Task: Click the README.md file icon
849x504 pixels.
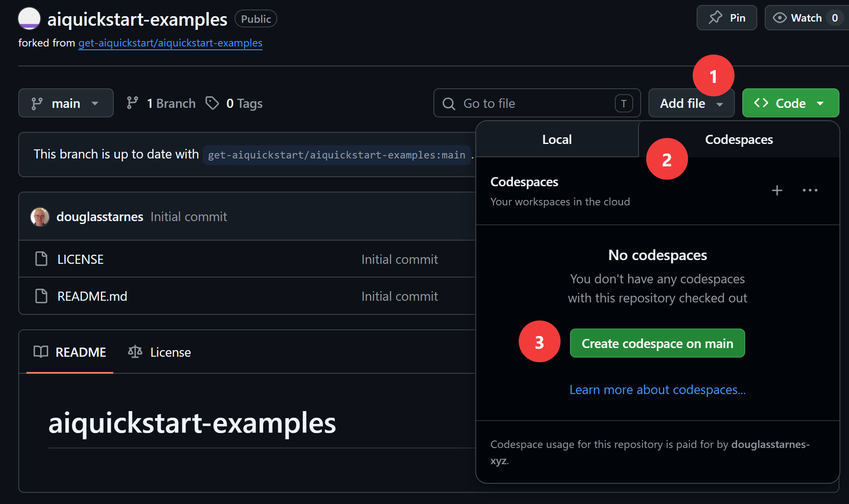Action: 41,296
